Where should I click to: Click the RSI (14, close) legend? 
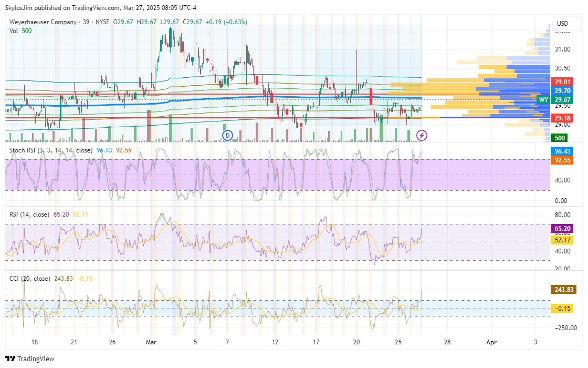pyautogui.click(x=29, y=214)
